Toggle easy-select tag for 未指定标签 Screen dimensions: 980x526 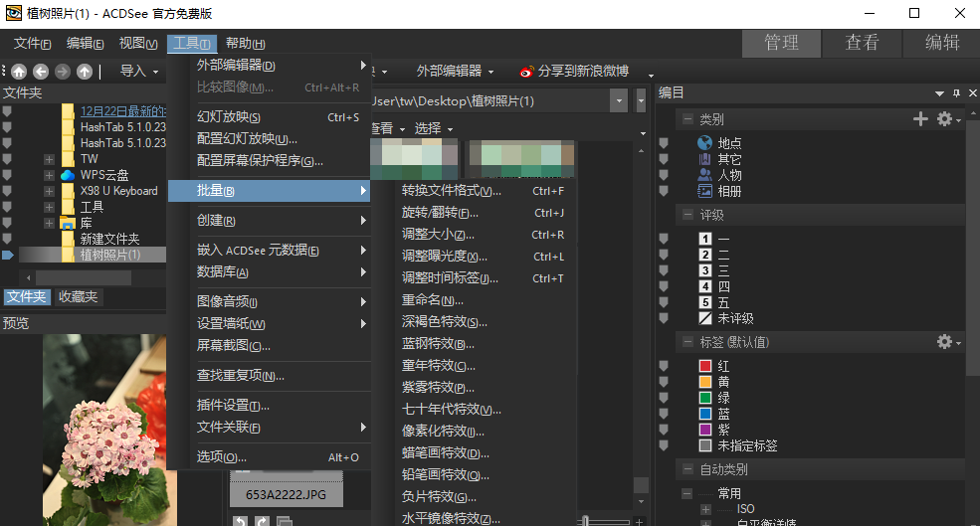tap(664, 445)
